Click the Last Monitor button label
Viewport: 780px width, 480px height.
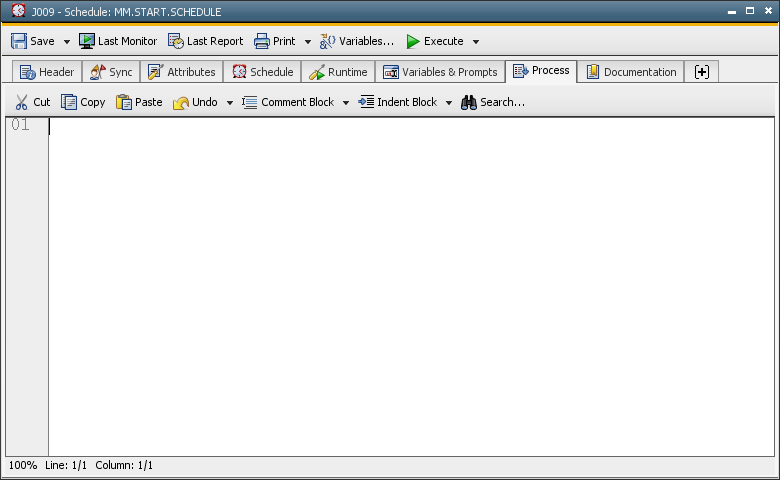pos(127,41)
